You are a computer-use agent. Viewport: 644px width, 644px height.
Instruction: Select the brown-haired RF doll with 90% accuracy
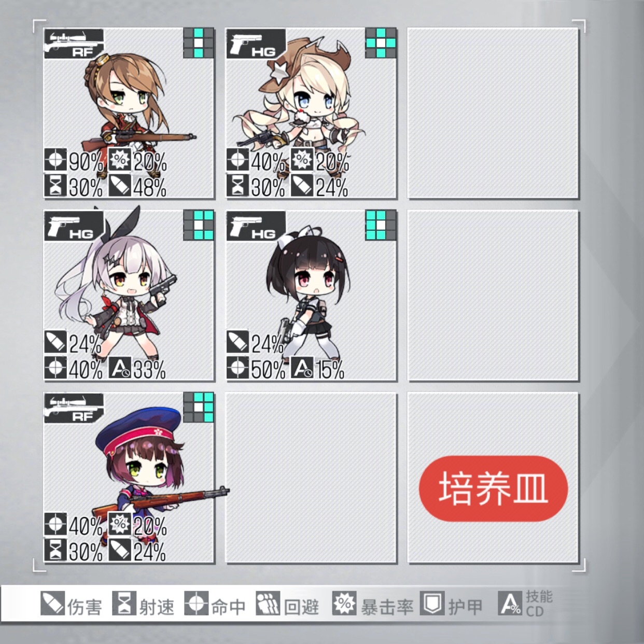pos(129,113)
